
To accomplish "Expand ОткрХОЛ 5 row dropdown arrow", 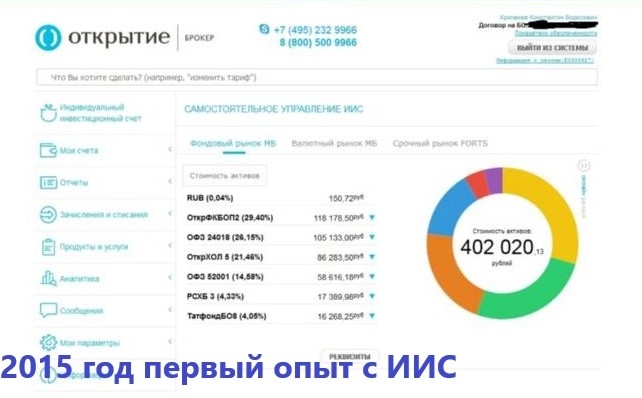I will pyautogui.click(x=372, y=257).
